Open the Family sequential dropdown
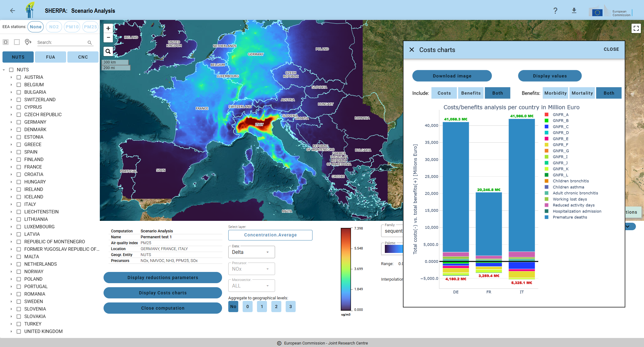This screenshot has height=347, width=644. click(x=392, y=231)
